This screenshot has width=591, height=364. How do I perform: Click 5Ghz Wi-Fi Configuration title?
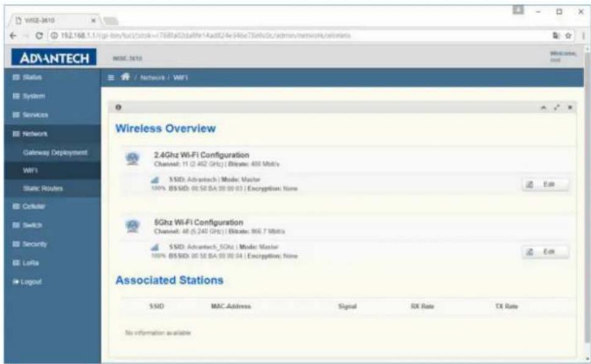pos(199,222)
